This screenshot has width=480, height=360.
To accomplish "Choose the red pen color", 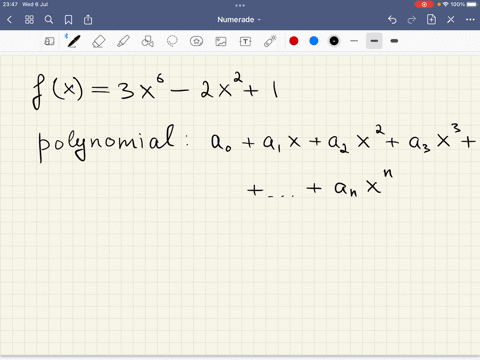I will click(294, 41).
